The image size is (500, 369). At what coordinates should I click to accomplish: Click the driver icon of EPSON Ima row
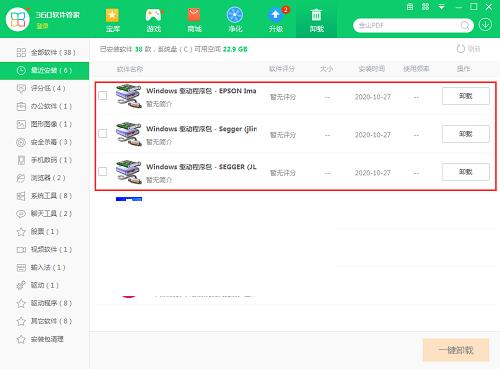(x=128, y=96)
